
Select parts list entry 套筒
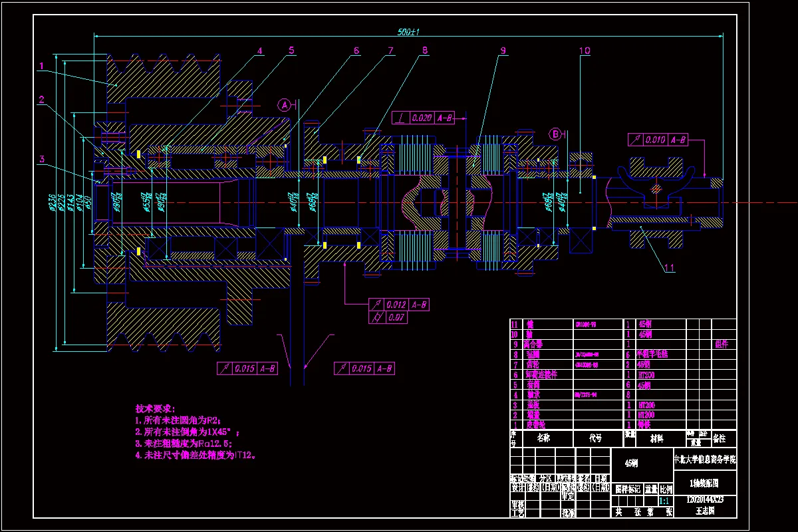click(x=533, y=385)
